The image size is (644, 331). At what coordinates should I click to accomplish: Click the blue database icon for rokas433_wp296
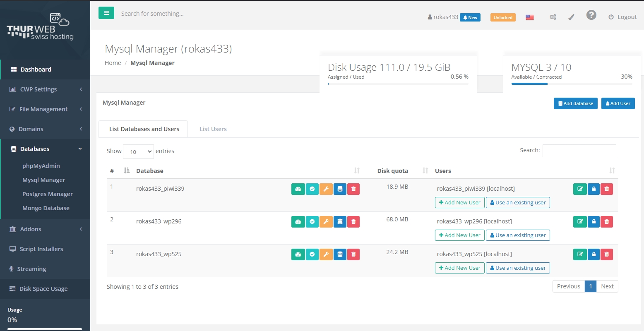(x=340, y=222)
